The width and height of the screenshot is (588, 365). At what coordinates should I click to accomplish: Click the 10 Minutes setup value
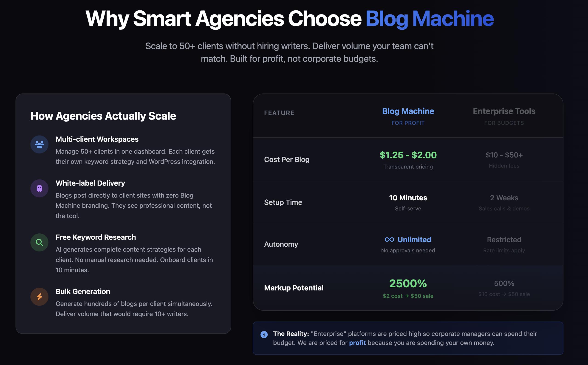(408, 198)
